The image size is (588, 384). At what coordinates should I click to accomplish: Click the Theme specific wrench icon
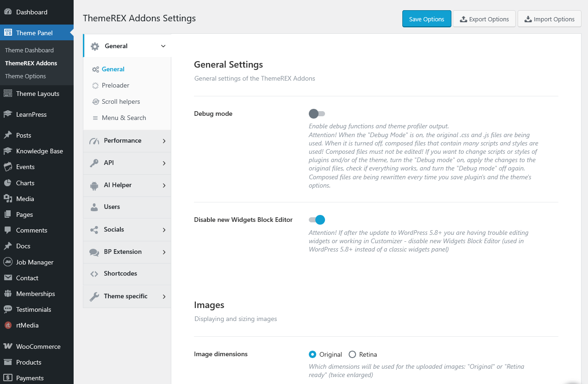pyautogui.click(x=94, y=296)
